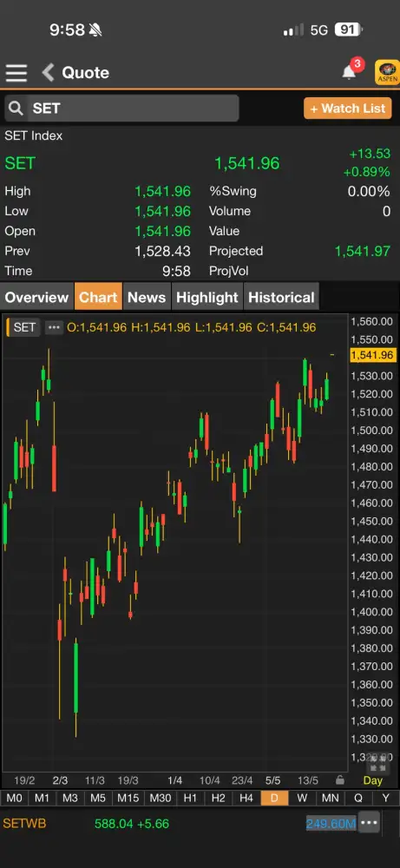
Task: Tap the 2/3 date axis label
Action: pyautogui.click(x=60, y=780)
